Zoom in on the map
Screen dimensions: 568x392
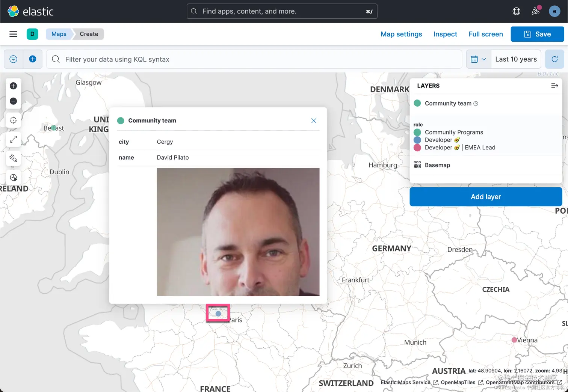coord(14,86)
